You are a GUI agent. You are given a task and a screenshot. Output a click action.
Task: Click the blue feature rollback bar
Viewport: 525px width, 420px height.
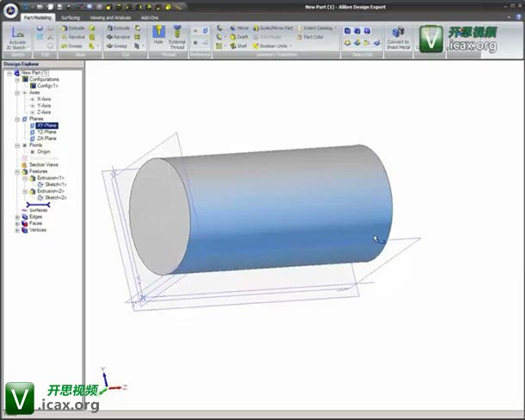click(x=38, y=204)
